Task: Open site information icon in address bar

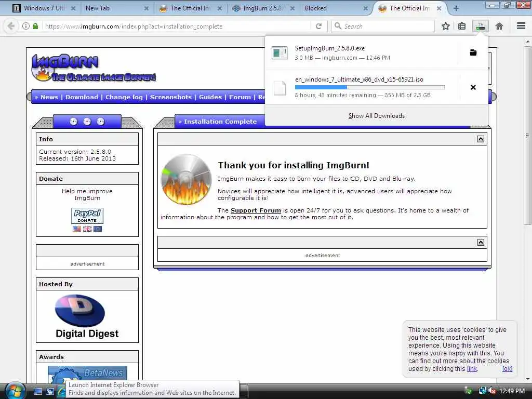Action: pyautogui.click(x=26, y=26)
